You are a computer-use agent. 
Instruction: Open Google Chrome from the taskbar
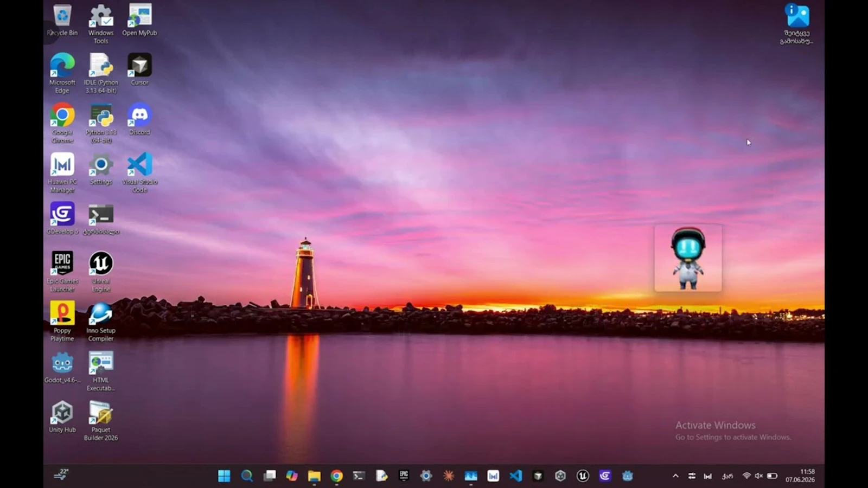[336, 476]
